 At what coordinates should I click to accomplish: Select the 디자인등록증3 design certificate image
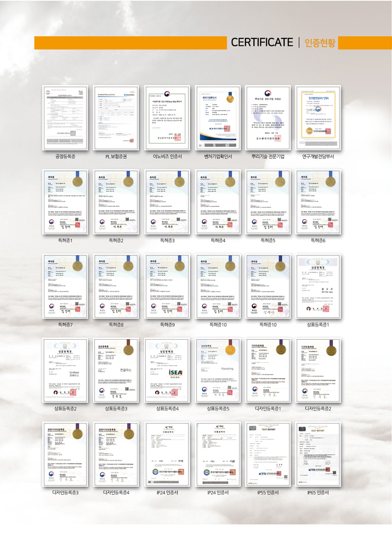[65, 454]
